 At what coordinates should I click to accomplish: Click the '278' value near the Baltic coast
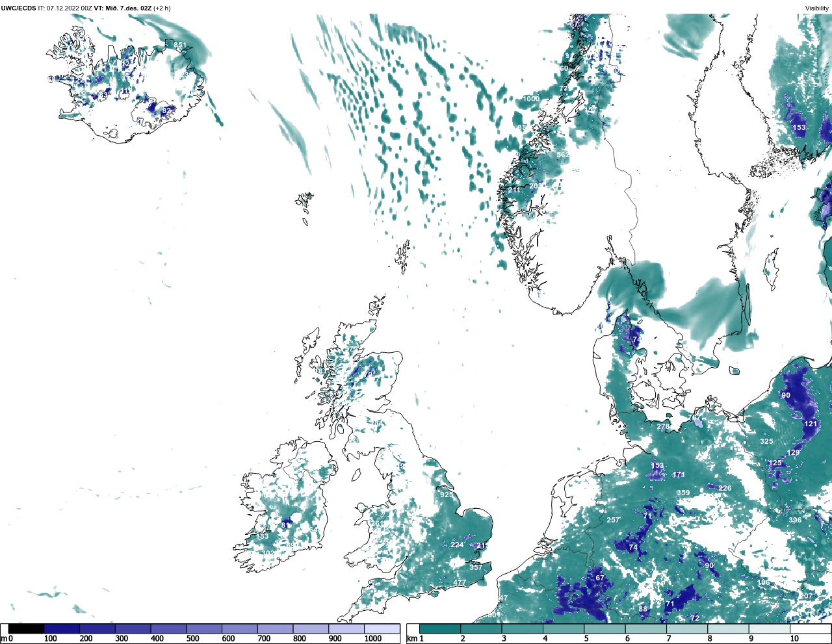663,427
